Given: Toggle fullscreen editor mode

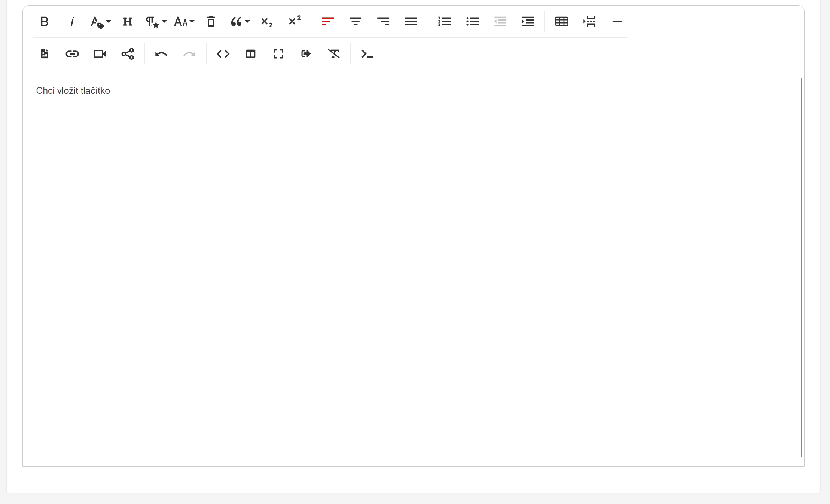Looking at the screenshot, I should (278, 54).
